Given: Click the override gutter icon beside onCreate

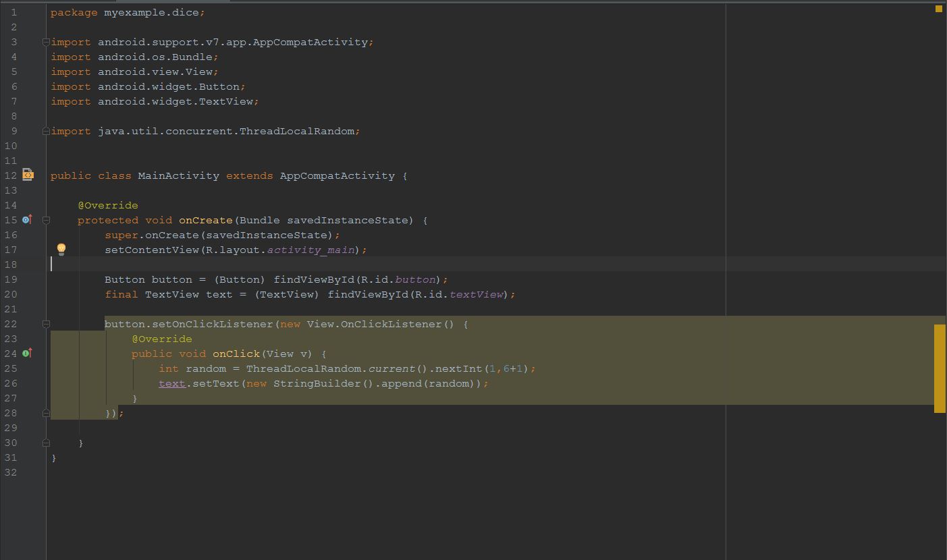Looking at the screenshot, I should (x=27, y=219).
